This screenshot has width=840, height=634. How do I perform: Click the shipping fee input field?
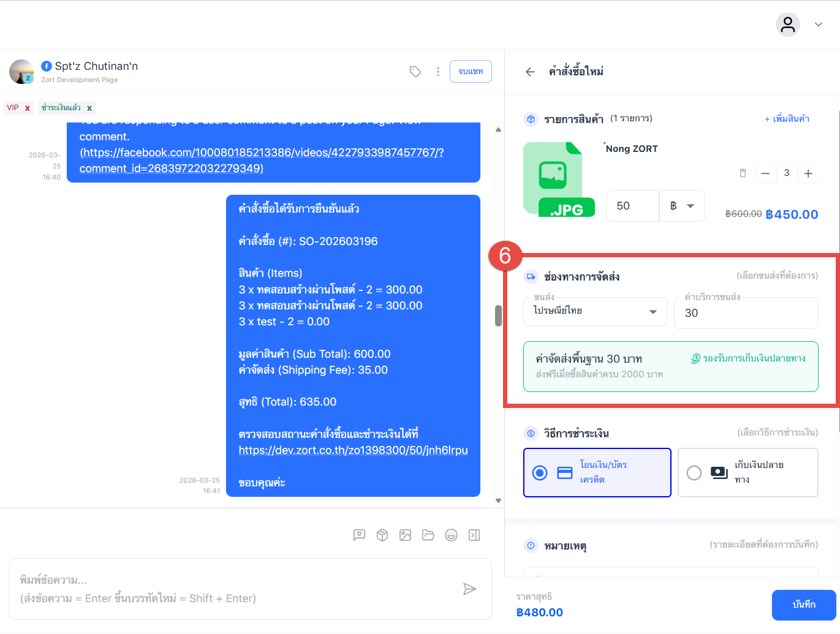pos(746,313)
